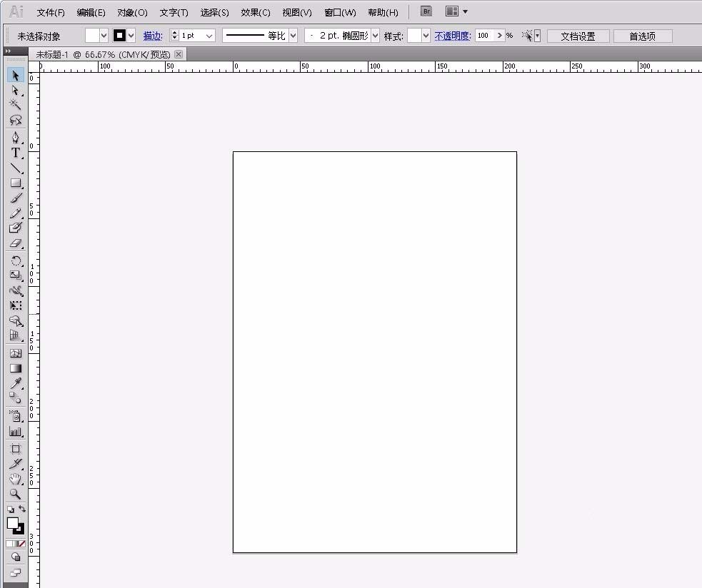Select the Slice tool
This screenshot has height=588, width=702.
coord(16,464)
